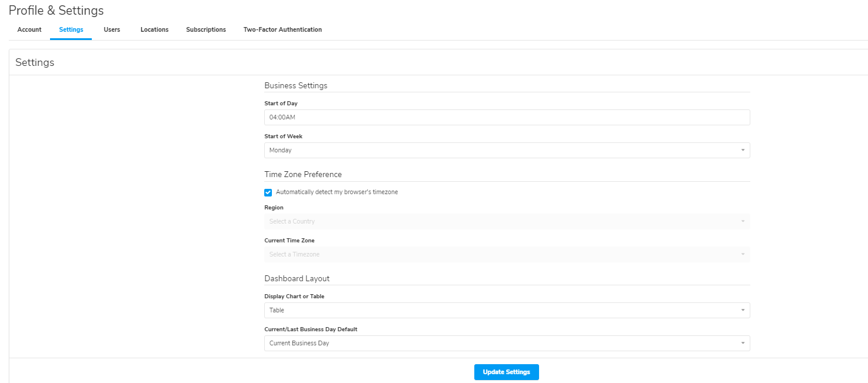Open the 'Select a Timezone' dropdown

500,254
